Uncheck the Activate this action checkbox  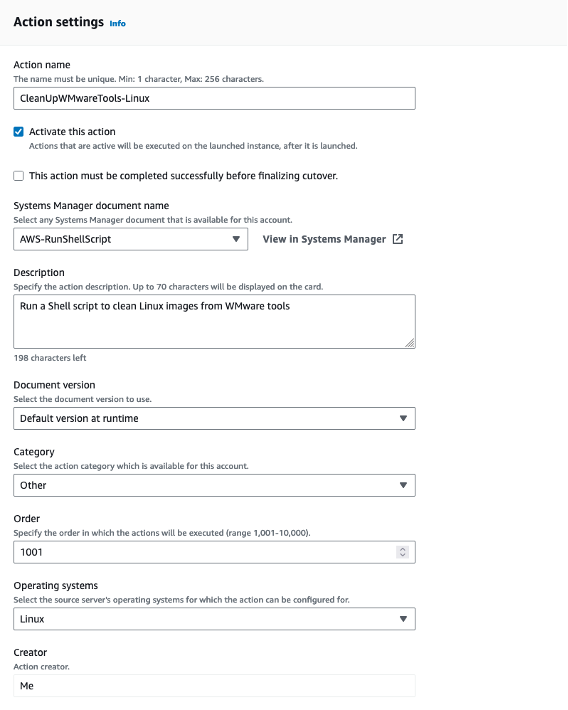[19, 132]
